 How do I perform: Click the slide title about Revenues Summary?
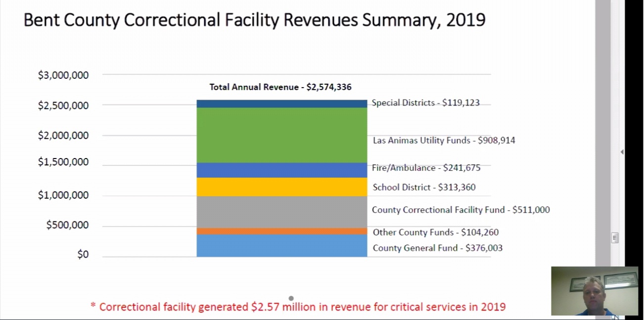pos(254,20)
